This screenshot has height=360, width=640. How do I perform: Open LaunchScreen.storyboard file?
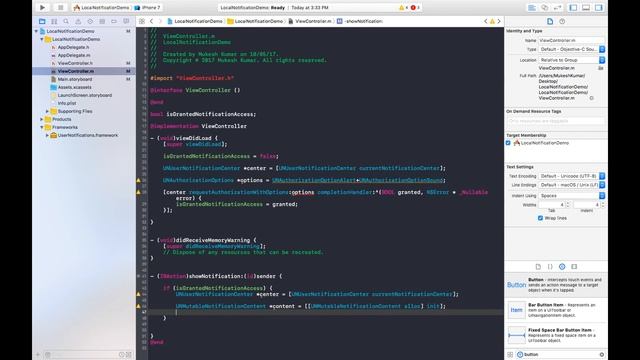pos(84,95)
